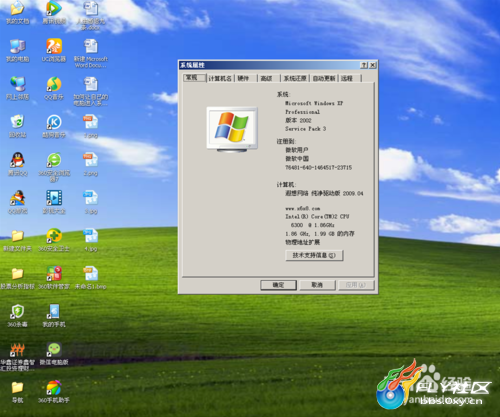Select the 1.png file icon
The width and height of the screenshot is (500, 417).
pos(91,122)
